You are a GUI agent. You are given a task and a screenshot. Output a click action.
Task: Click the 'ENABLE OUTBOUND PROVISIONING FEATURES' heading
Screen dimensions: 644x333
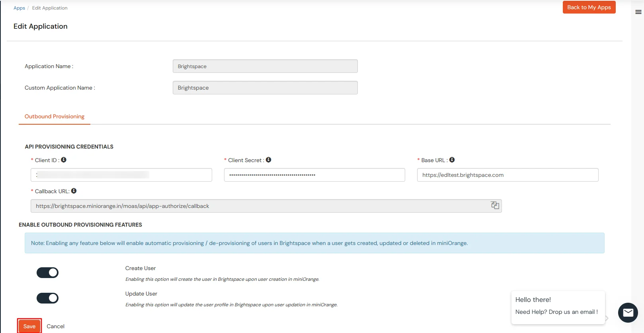click(80, 225)
